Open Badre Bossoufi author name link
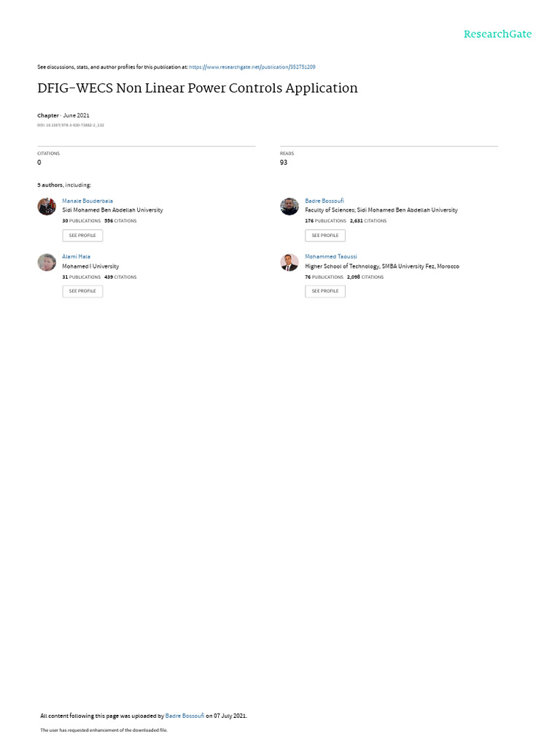This screenshot has width=560, height=747. point(324,201)
